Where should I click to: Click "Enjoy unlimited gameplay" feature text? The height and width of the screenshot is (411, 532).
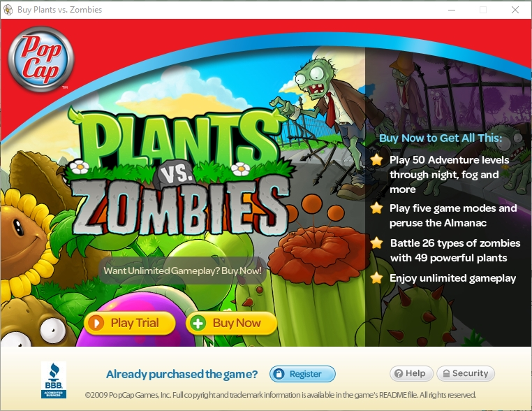(x=452, y=278)
